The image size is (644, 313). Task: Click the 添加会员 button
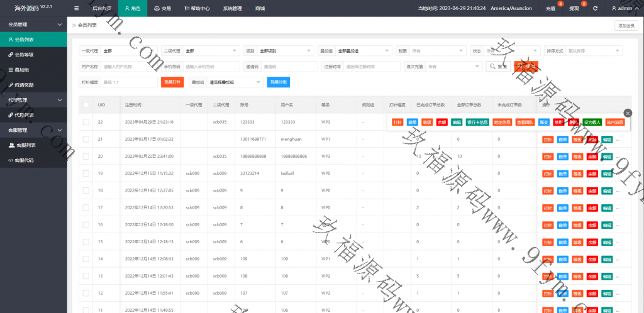click(626, 25)
